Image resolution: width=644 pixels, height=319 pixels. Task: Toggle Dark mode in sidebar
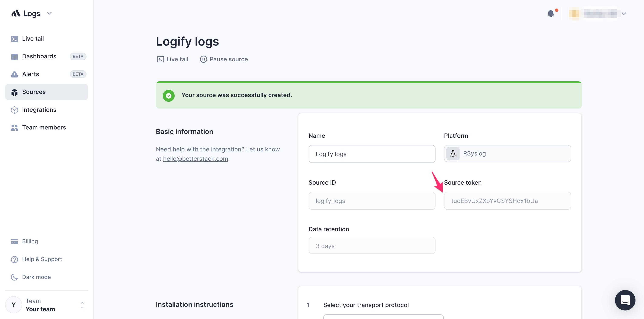tap(36, 277)
